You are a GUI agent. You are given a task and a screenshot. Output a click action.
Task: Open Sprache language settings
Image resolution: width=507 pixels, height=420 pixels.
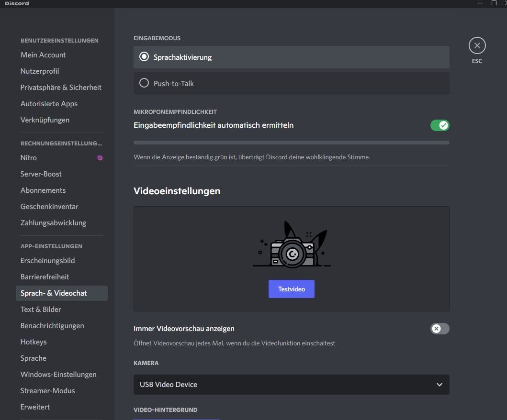pos(62,358)
